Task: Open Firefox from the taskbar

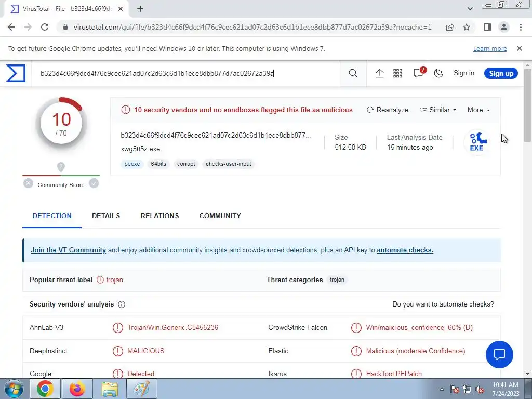Action: point(77,389)
